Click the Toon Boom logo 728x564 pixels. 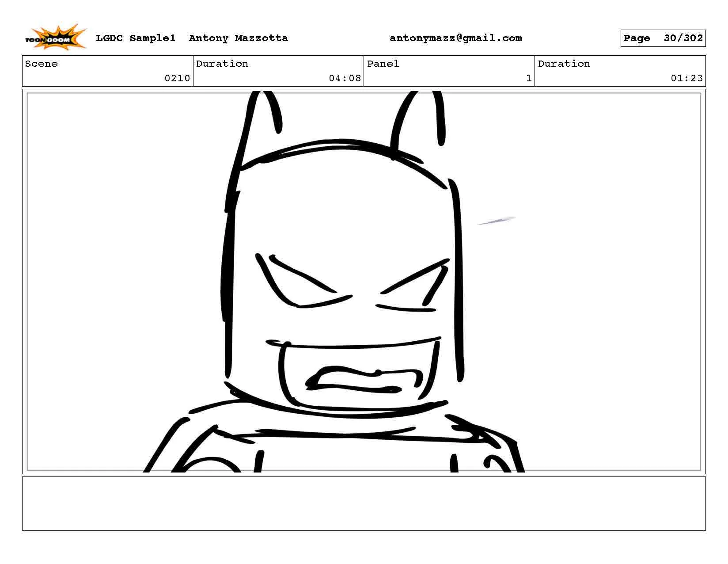point(56,37)
